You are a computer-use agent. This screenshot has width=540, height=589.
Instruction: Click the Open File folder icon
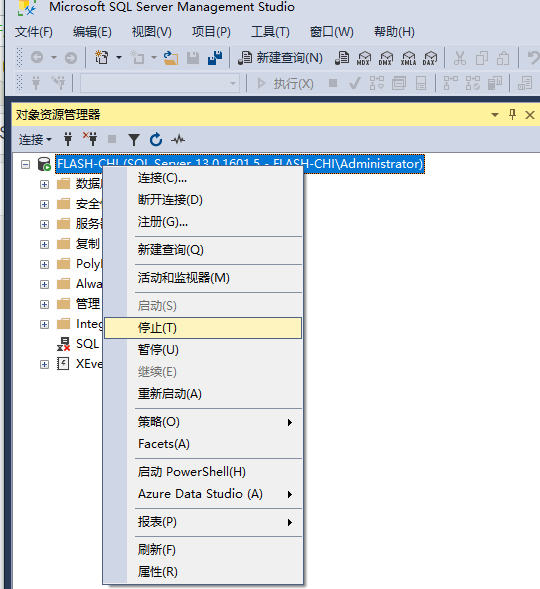[171, 58]
